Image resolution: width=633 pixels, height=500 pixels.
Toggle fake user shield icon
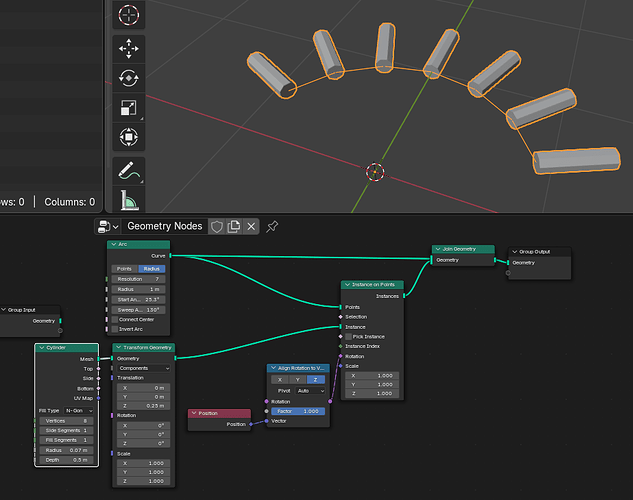pos(217,226)
